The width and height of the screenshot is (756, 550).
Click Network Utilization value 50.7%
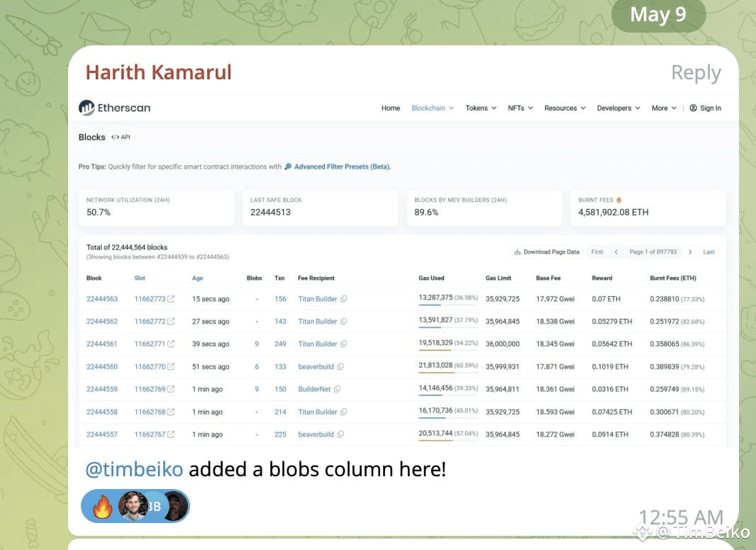(99, 212)
